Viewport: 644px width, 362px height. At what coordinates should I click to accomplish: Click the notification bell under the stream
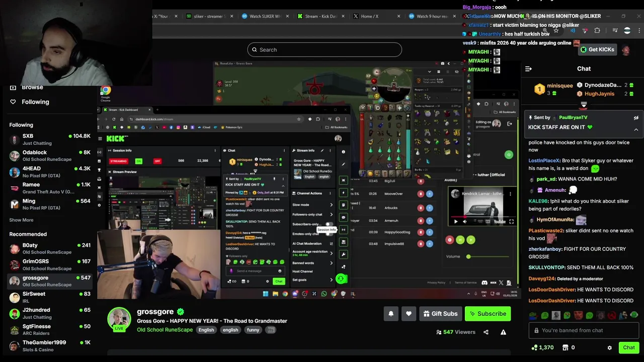coord(391,314)
